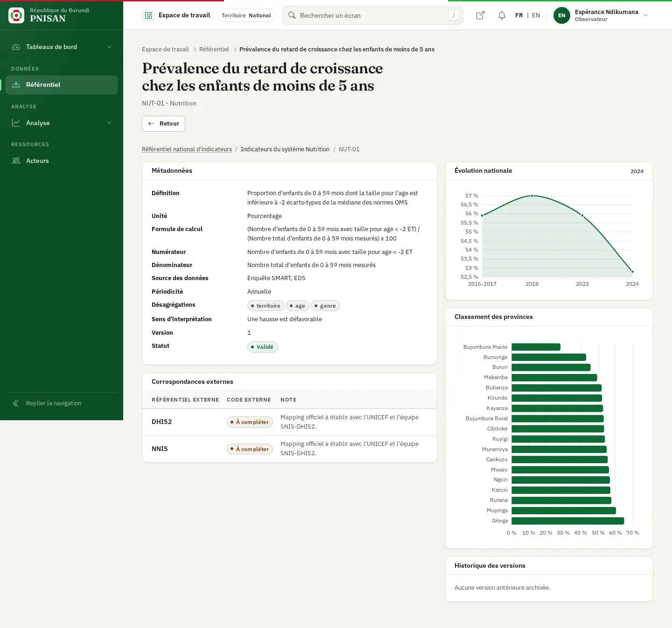This screenshot has height=628, width=672.
Task: Click the age disaggregation tag
Action: [x=297, y=306]
